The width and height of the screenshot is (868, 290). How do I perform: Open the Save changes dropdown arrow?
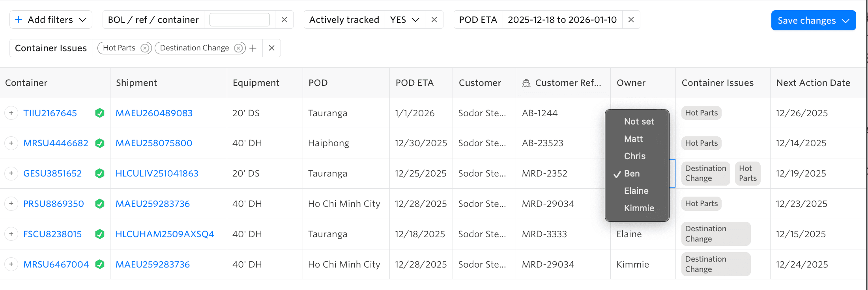(846, 20)
